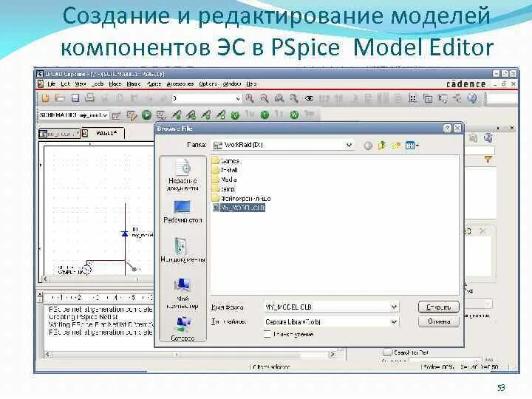Run PSpice simulation with green play button
Image resolution: width=532 pixels, height=399 pixels.
(146, 115)
